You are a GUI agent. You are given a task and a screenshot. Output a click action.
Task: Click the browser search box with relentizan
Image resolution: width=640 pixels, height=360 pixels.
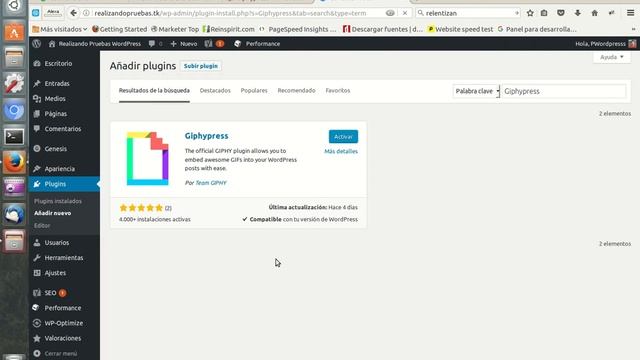[x=468, y=13]
